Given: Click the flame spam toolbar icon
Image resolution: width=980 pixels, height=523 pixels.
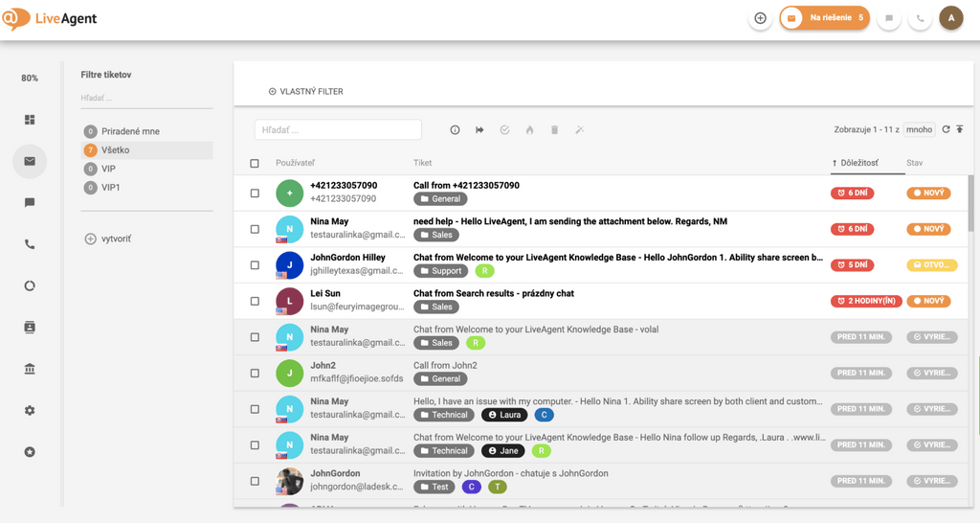Looking at the screenshot, I should click(x=529, y=130).
